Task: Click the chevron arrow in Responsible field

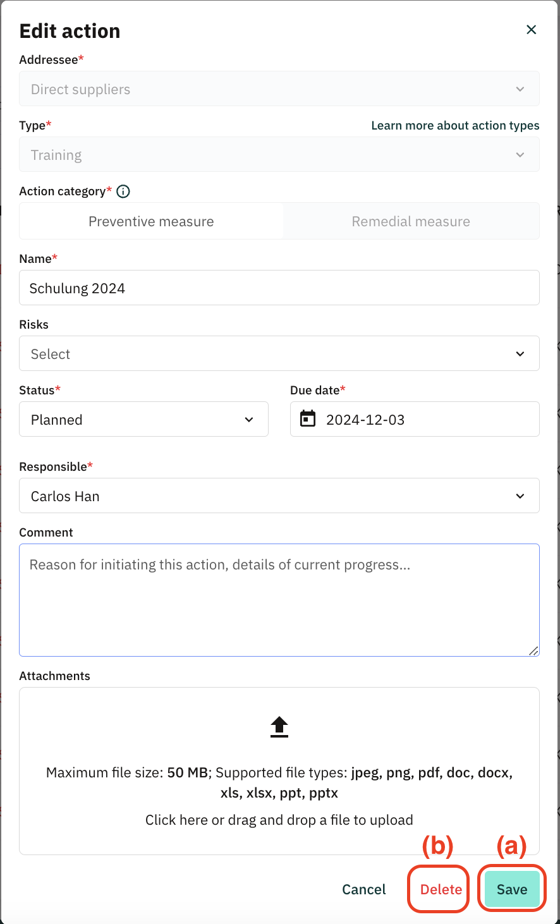Action: coord(520,496)
